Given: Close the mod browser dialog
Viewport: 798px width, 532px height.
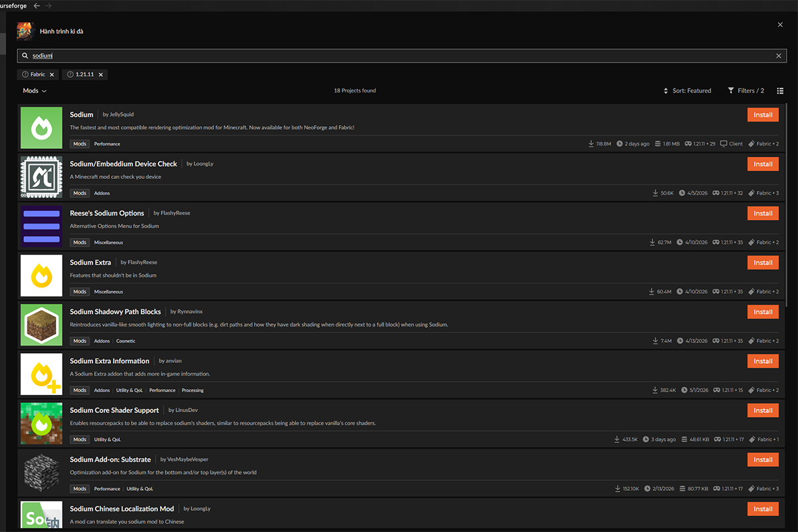Looking at the screenshot, I should point(780,25).
